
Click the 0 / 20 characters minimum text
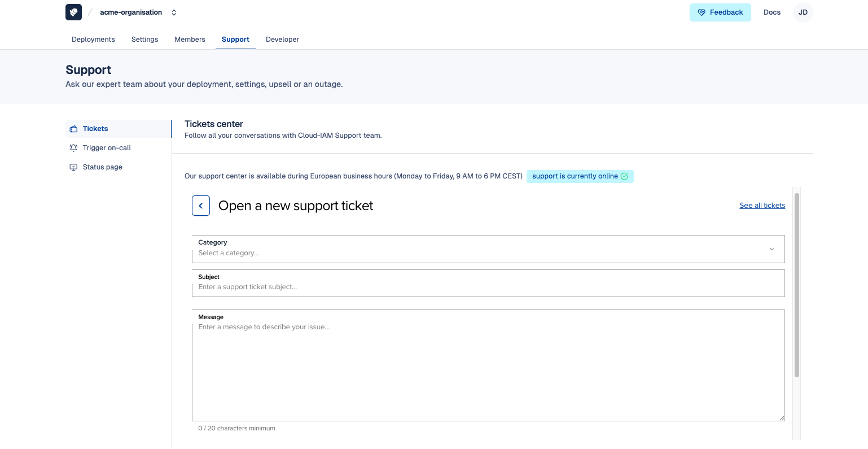(x=237, y=428)
